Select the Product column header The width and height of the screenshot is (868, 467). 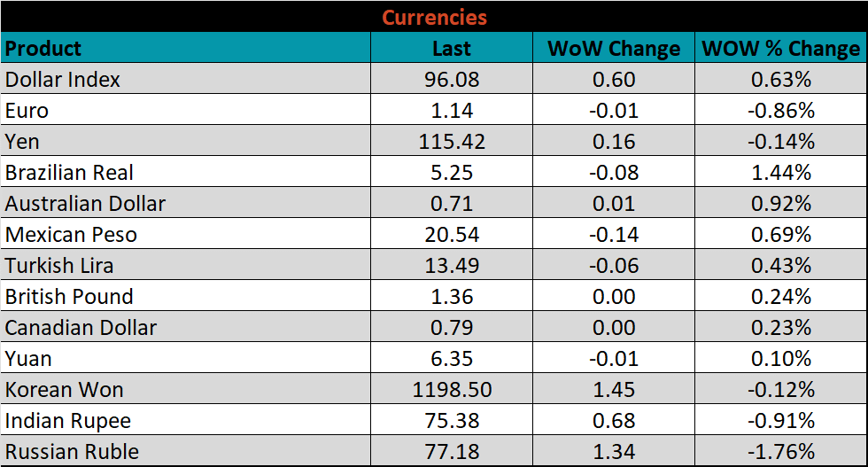tap(43, 48)
